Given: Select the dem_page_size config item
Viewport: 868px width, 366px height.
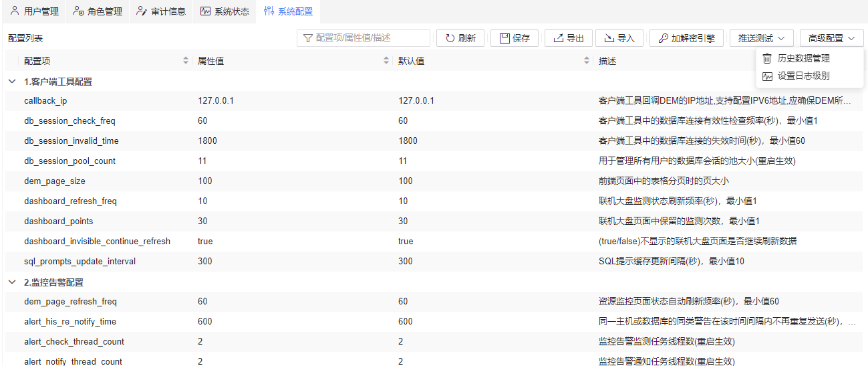Looking at the screenshot, I should point(55,181).
